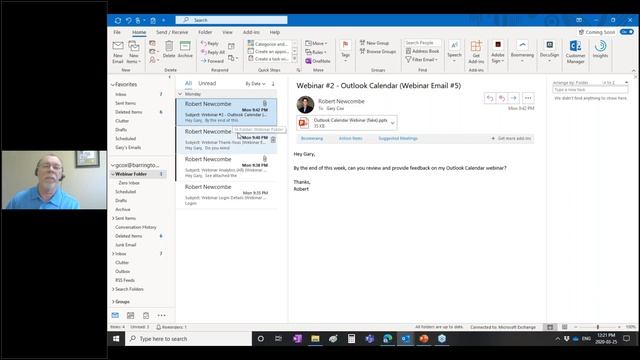Viewport: 640px width, 360px height.
Task: Open Customer Manager
Action: click(x=576, y=52)
